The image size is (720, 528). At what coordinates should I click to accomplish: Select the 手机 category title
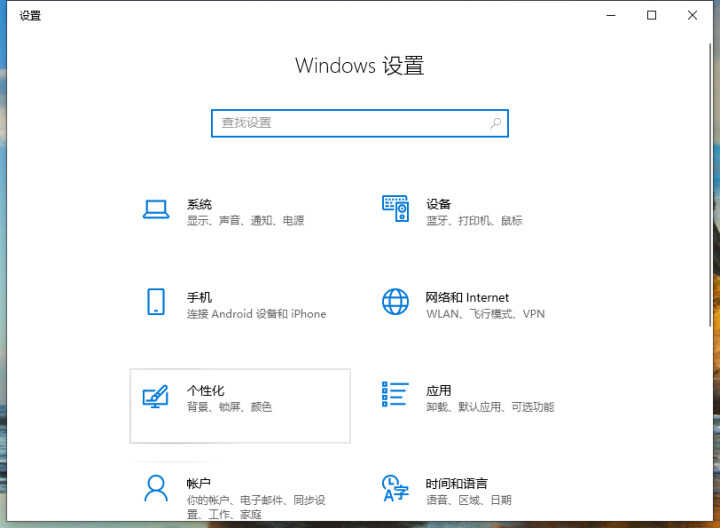click(x=199, y=297)
